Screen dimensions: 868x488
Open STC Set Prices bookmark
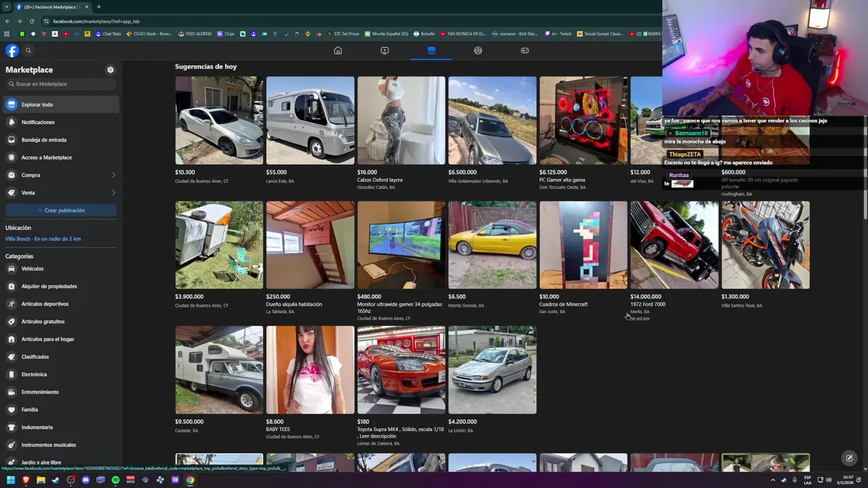(x=343, y=33)
